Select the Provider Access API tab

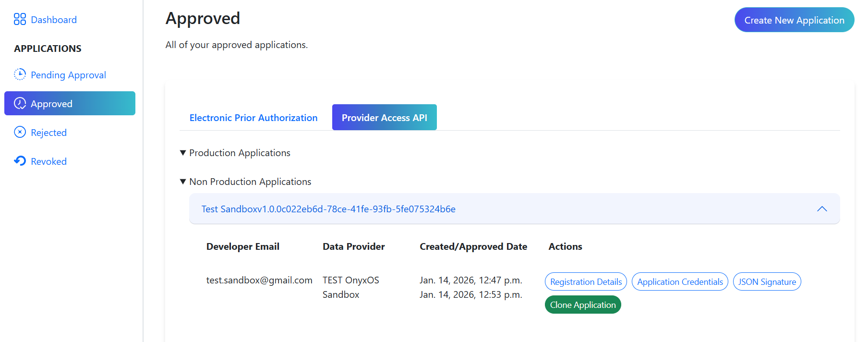click(x=384, y=118)
